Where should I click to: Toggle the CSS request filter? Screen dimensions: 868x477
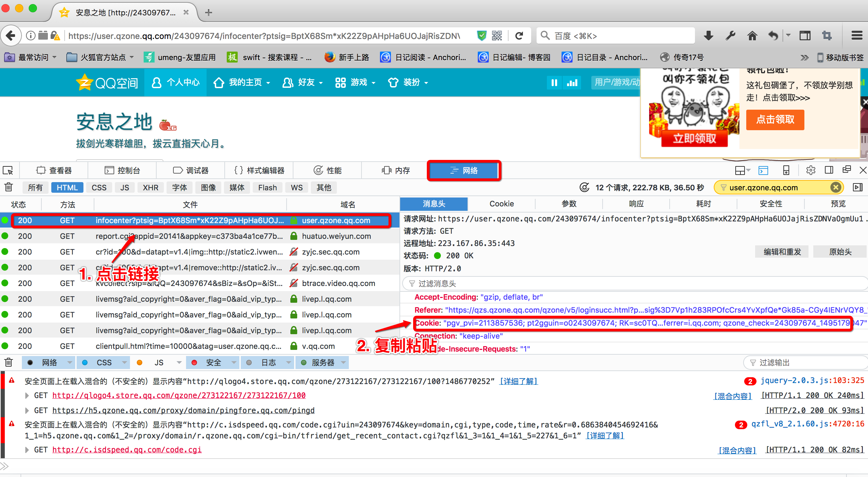[x=99, y=188]
